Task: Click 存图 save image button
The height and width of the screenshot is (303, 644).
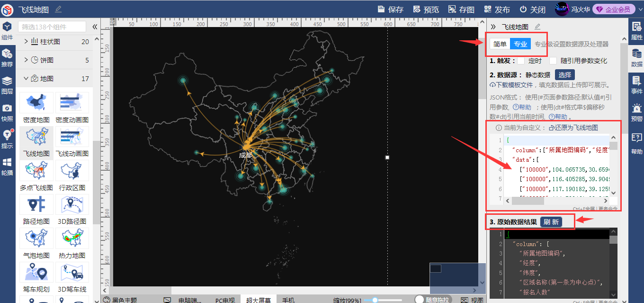Action: click(461, 9)
